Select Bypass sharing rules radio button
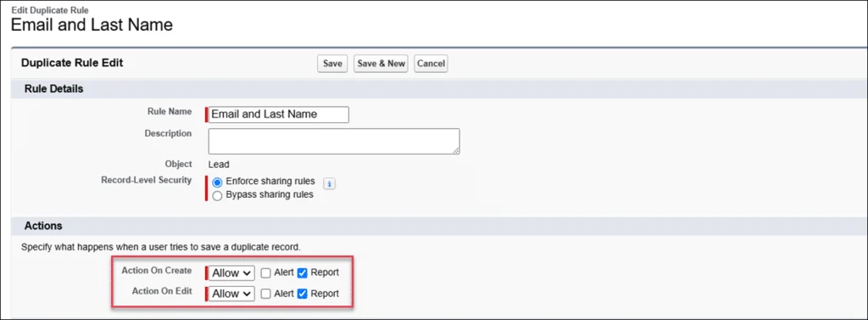 pyautogui.click(x=218, y=195)
